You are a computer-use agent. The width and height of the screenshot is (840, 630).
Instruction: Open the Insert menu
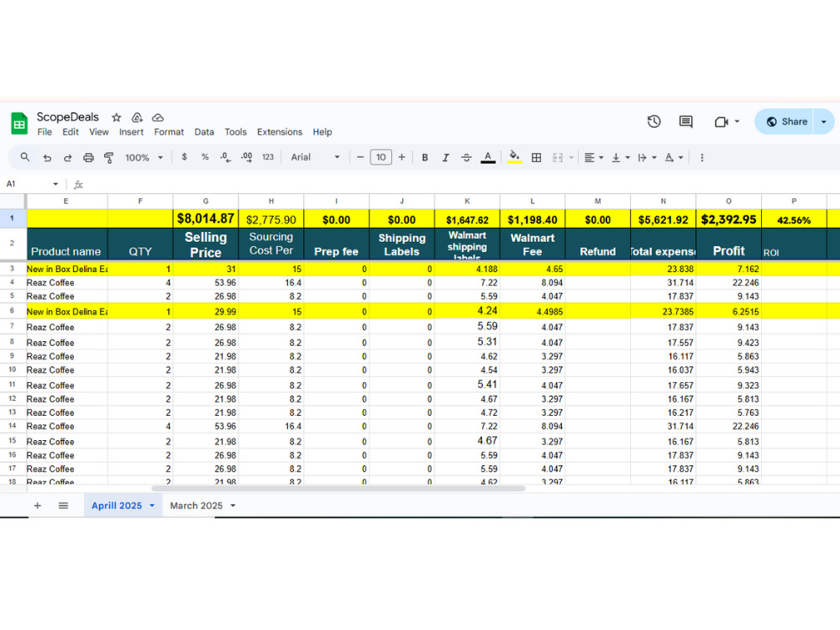[x=131, y=132]
